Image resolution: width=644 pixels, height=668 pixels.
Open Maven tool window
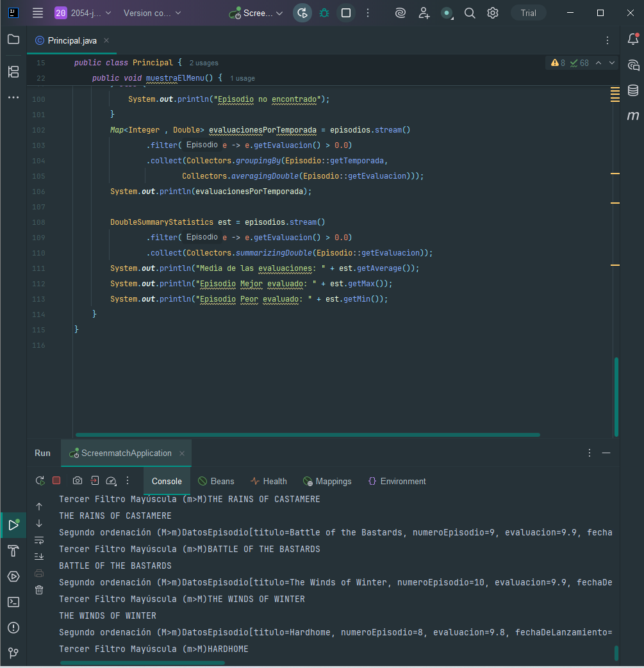(x=633, y=115)
